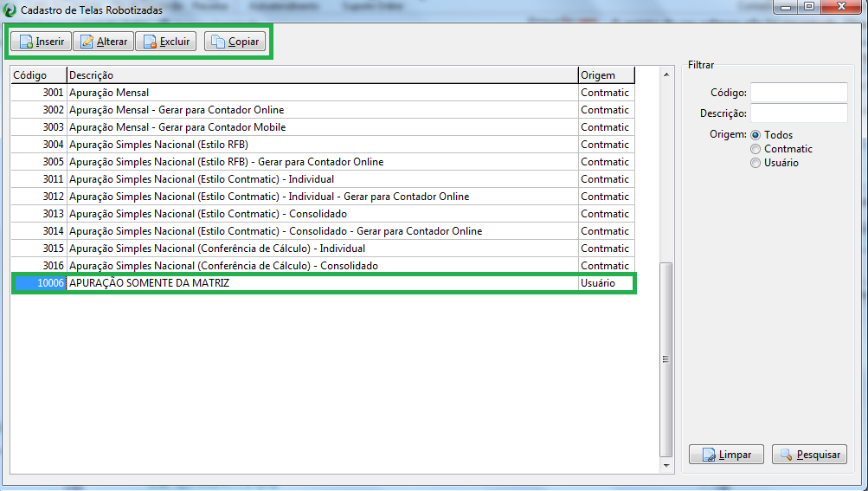Image resolution: width=868 pixels, height=491 pixels.
Task: Select row 3016 Conferência de Cálculo - Consolidado
Action: click(323, 266)
